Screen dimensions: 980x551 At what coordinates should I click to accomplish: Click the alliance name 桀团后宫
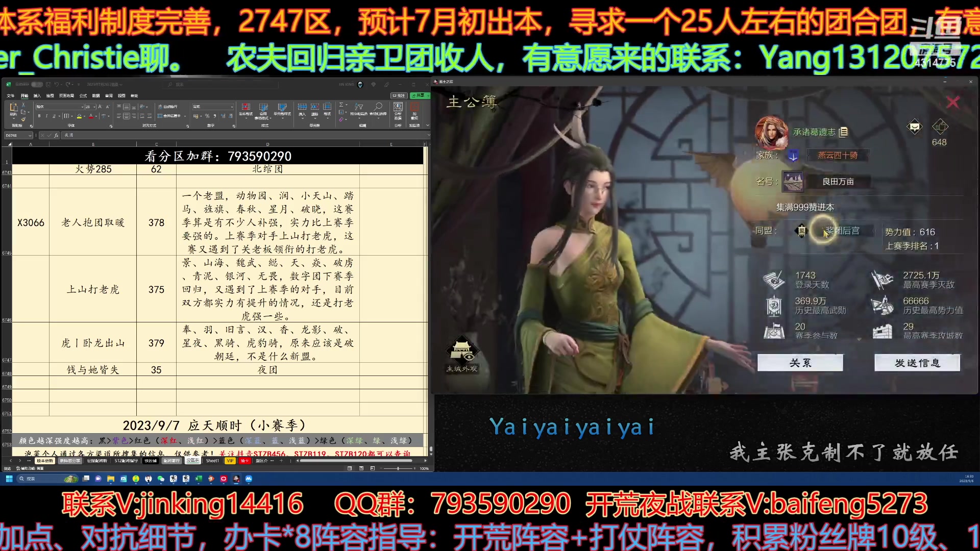(842, 231)
